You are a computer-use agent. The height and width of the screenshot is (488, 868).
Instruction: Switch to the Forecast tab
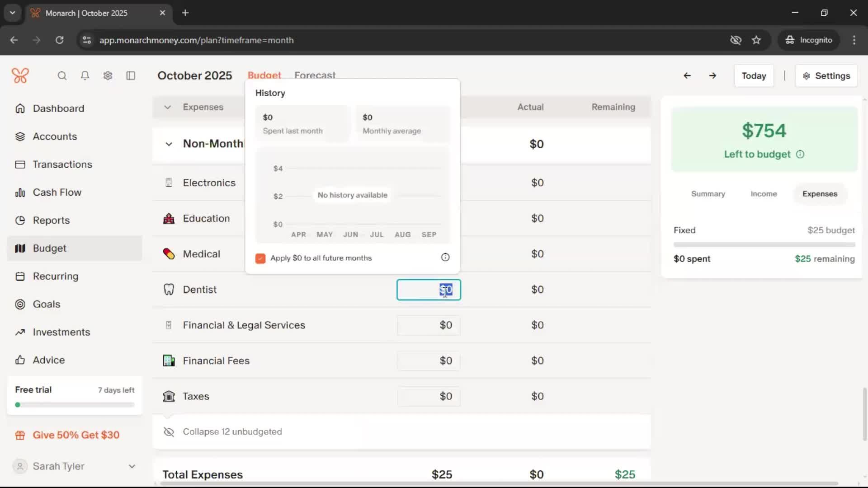click(x=315, y=75)
